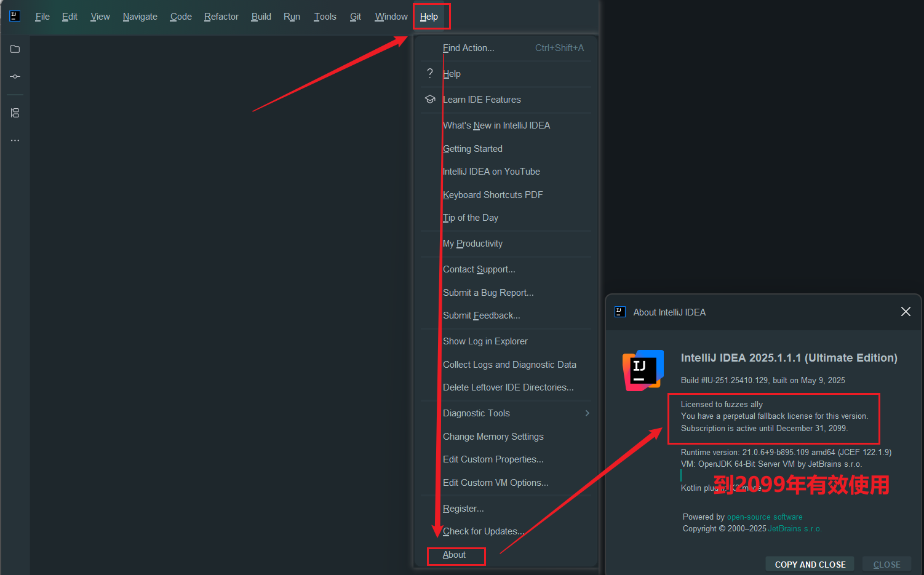Open the Window menu
The height and width of the screenshot is (575, 924).
[391, 17]
